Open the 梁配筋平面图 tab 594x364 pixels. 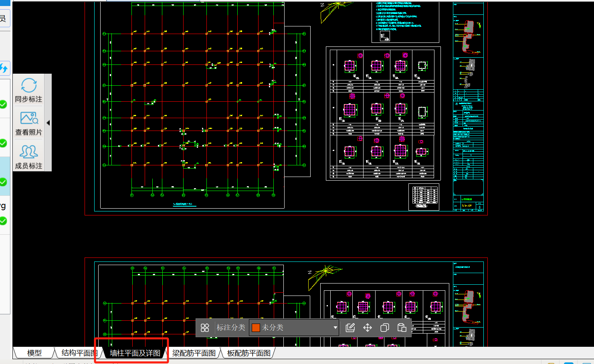[194, 353]
